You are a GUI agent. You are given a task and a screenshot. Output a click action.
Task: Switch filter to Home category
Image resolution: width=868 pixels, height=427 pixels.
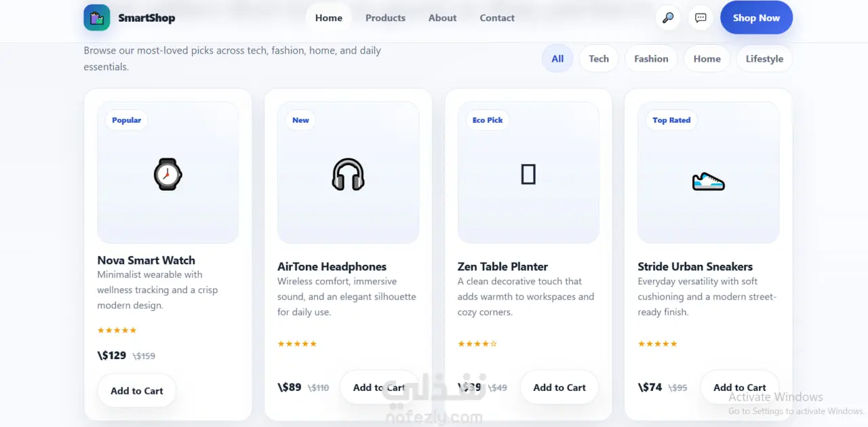point(707,59)
